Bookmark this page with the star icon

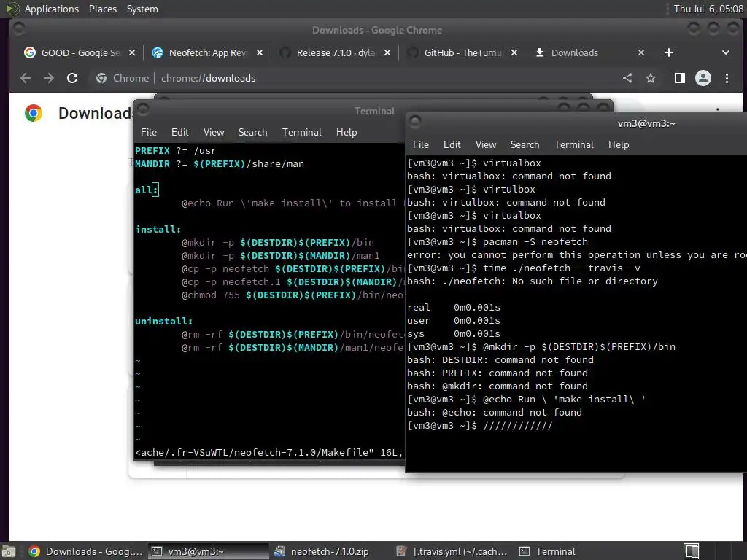(x=651, y=78)
